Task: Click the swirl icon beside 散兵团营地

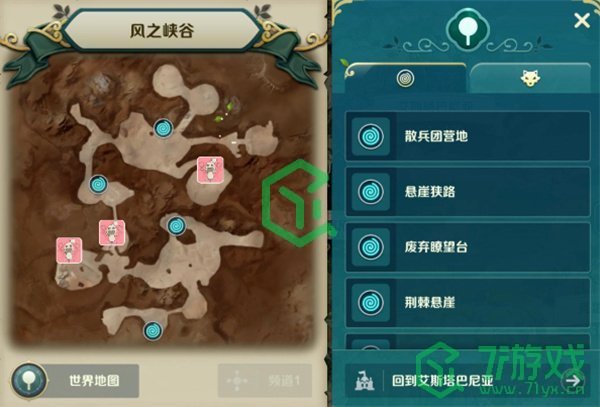Action: coord(370,136)
